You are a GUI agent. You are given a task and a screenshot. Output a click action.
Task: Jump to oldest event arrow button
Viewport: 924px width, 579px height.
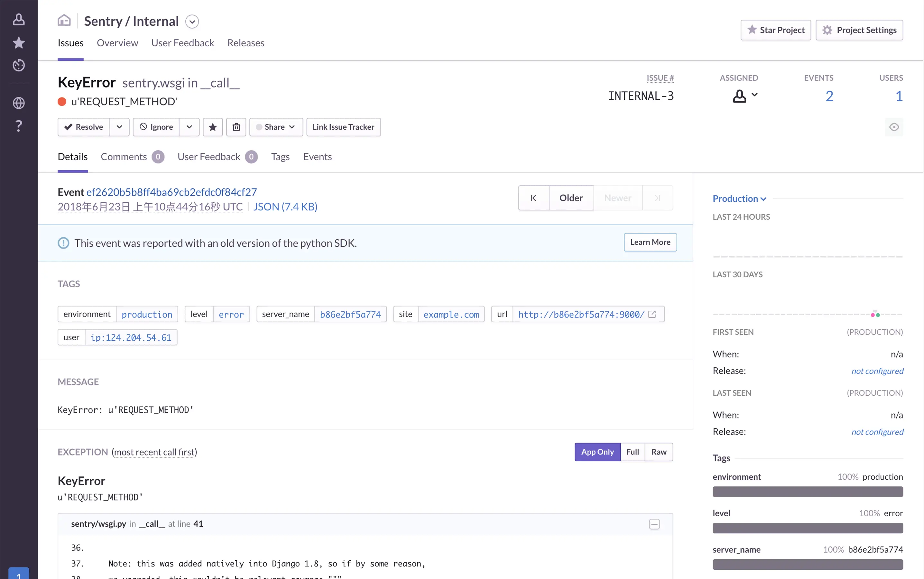click(533, 198)
